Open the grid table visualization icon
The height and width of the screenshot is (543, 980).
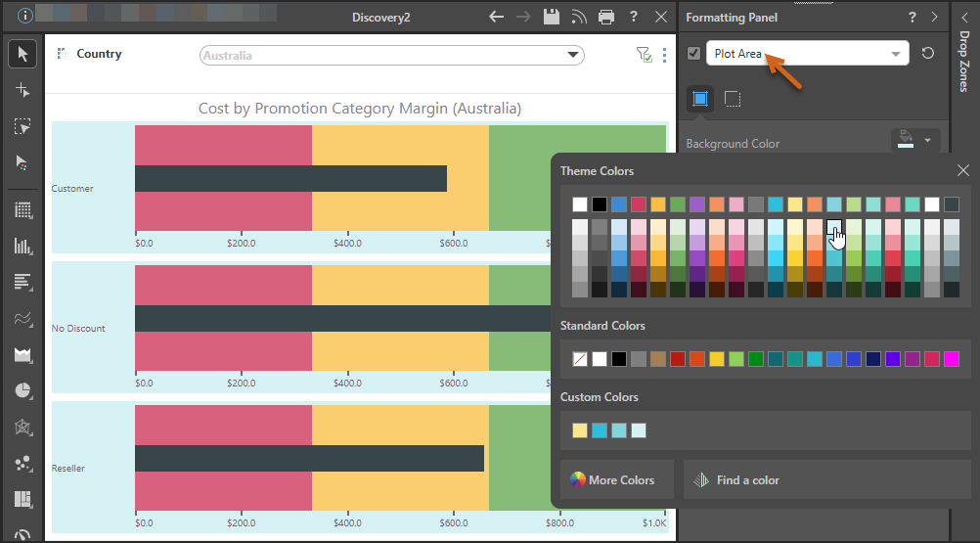point(22,209)
